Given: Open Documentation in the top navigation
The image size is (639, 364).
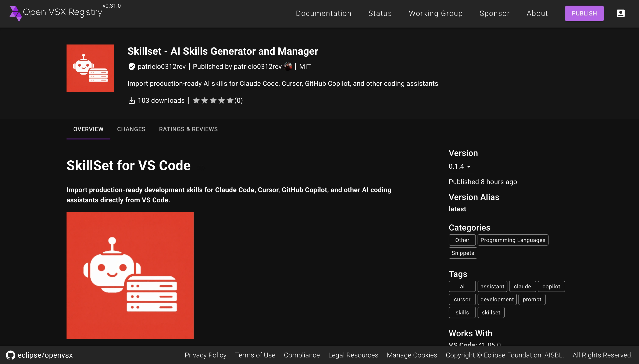Looking at the screenshot, I should pyautogui.click(x=324, y=13).
